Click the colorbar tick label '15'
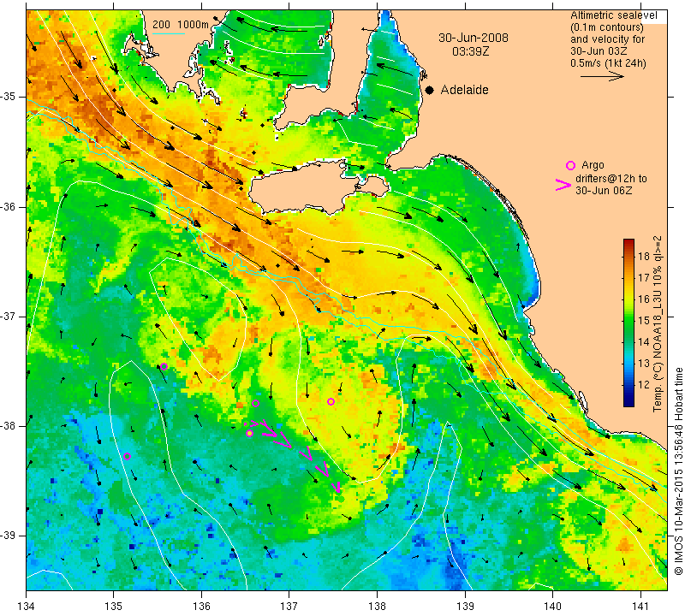The width and height of the screenshot is (685, 616). click(644, 321)
